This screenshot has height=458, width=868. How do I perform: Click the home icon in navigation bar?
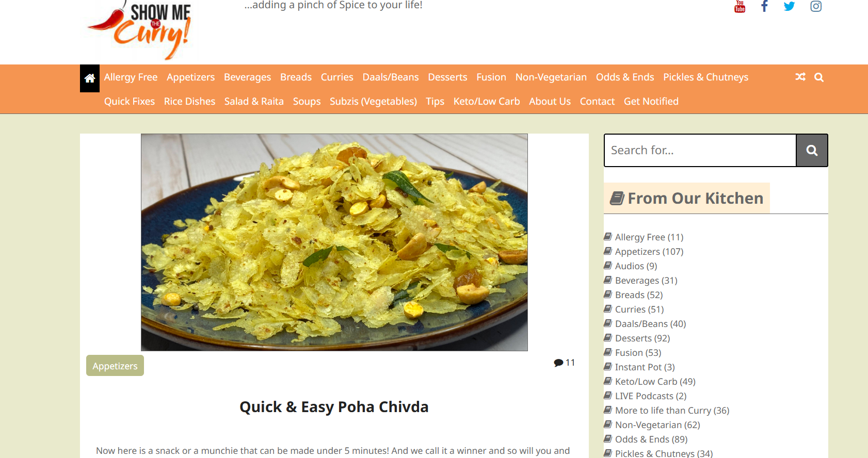click(90, 78)
